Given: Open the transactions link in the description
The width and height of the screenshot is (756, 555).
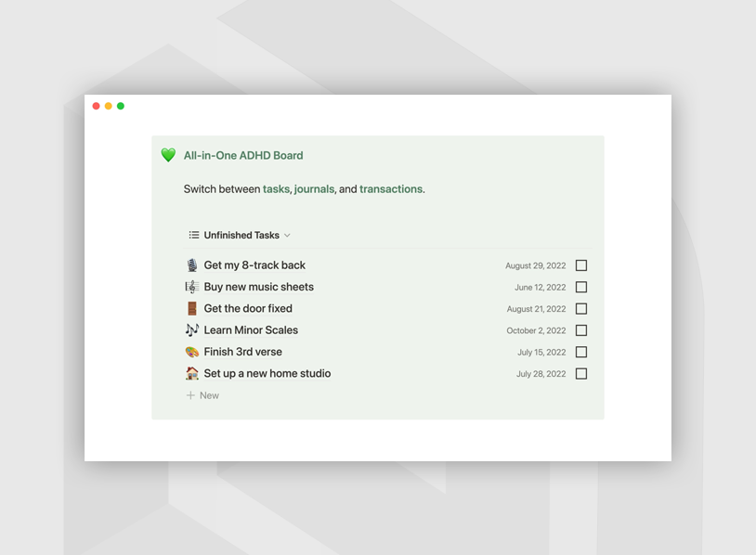Looking at the screenshot, I should point(390,188).
